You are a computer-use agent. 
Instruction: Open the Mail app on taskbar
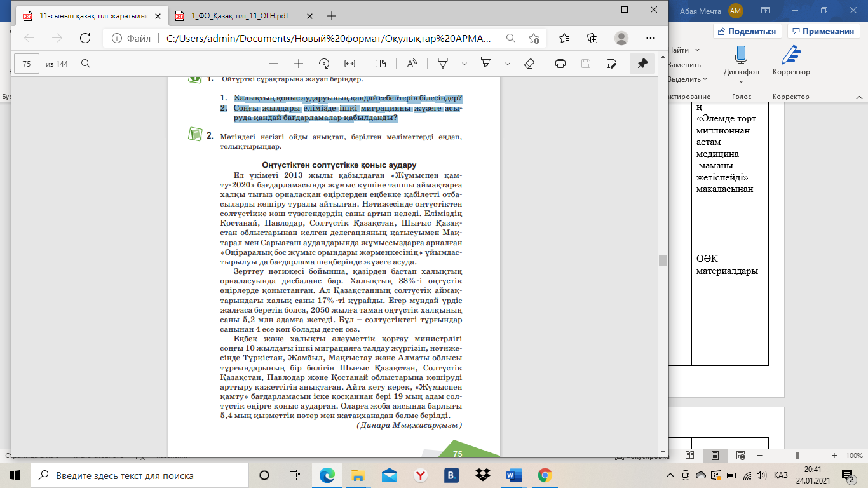click(390, 475)
